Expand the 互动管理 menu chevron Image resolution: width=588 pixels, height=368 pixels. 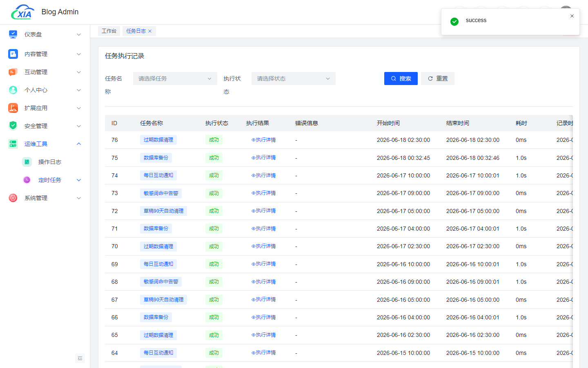coord(79,72)
